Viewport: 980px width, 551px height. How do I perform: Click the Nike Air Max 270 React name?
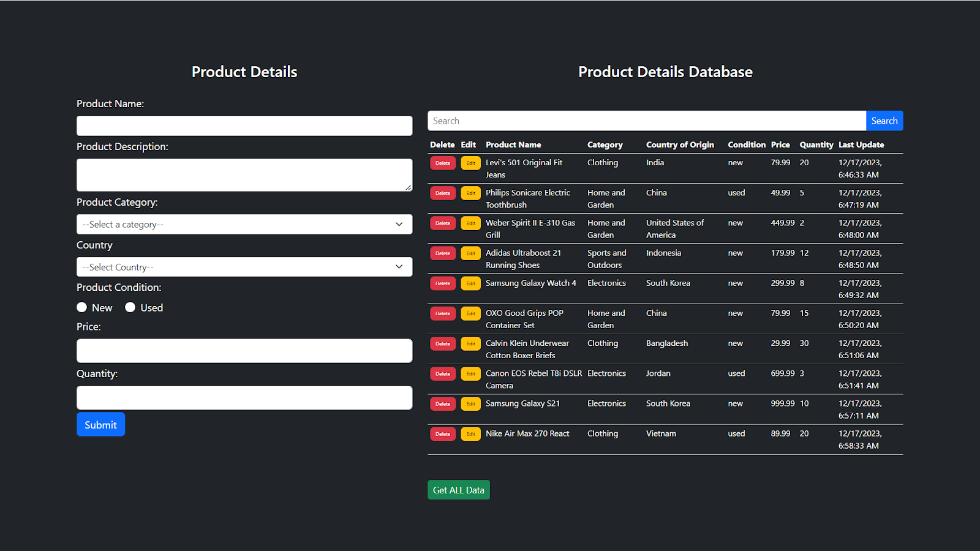pos(527,433)
